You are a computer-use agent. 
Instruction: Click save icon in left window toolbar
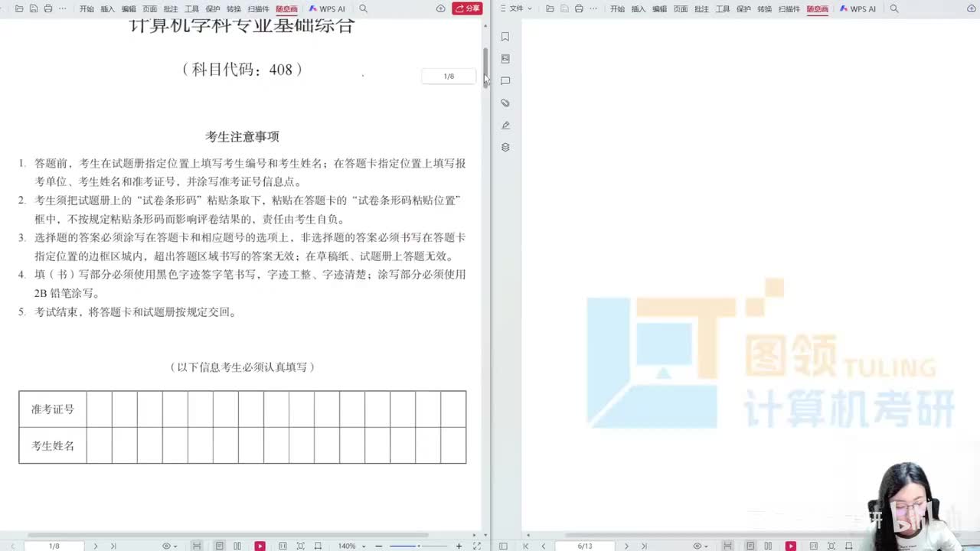[x=34, y=8]
